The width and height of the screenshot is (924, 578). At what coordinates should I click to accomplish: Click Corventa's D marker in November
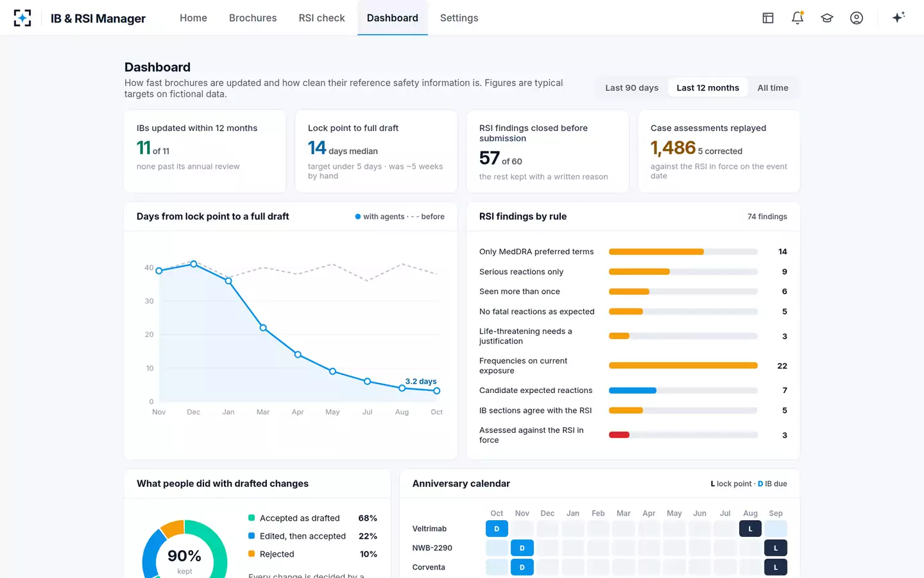(x=522, y=567)
